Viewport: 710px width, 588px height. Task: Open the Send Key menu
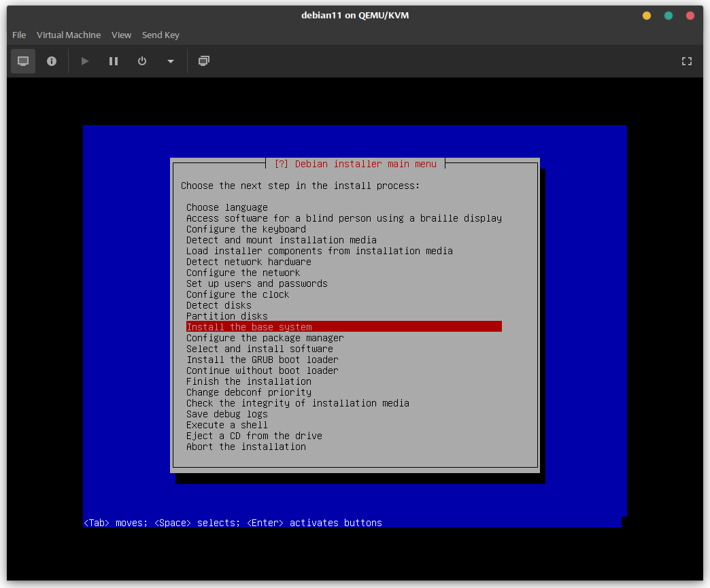point(160,35)
